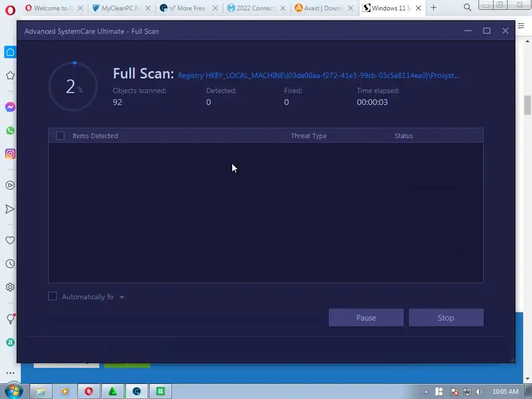Open Opera menu logo button
This screenshot has width=532, height=399.
pos(10,10)
